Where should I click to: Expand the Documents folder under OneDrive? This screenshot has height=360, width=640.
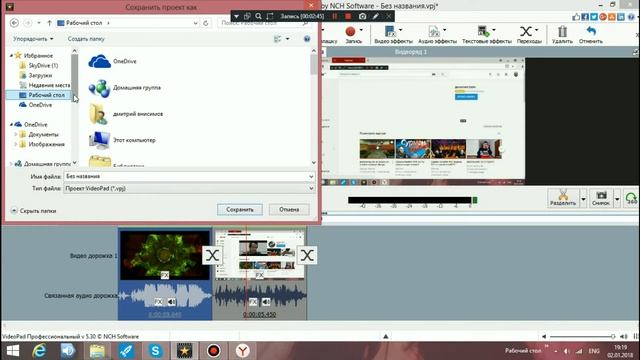point(16,134)
